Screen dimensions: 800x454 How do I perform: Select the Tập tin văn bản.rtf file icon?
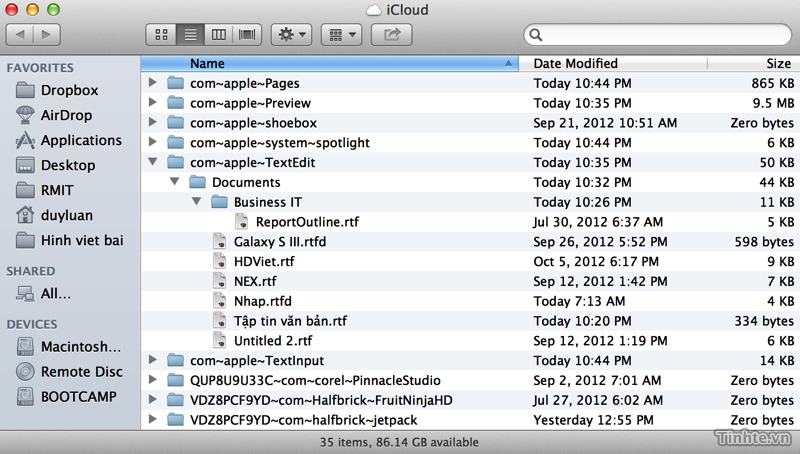point(220,321)
